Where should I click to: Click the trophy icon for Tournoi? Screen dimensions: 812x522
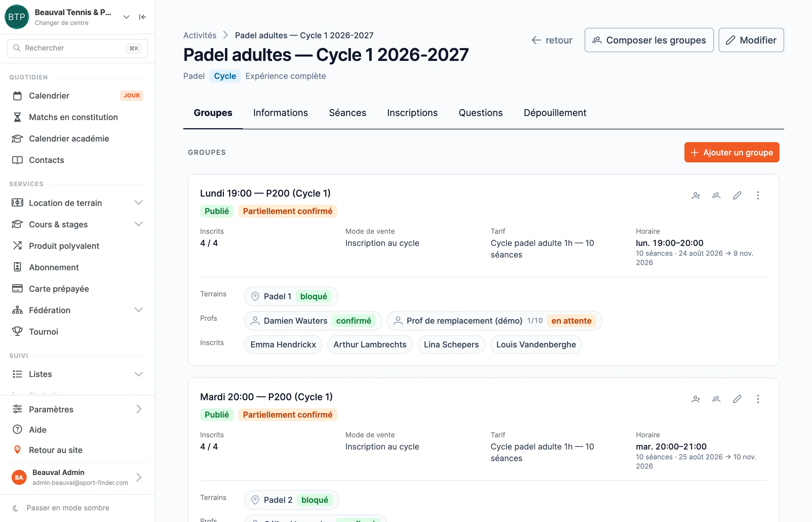click(17, 331)
